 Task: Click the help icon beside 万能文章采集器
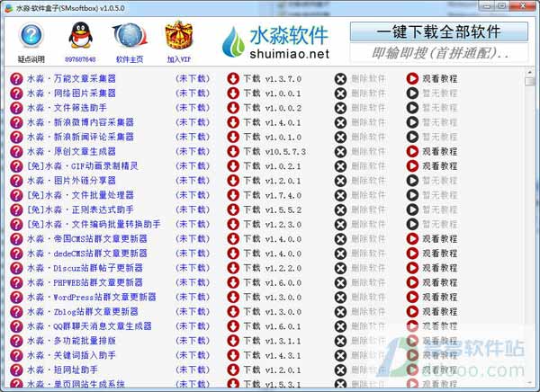16,79
